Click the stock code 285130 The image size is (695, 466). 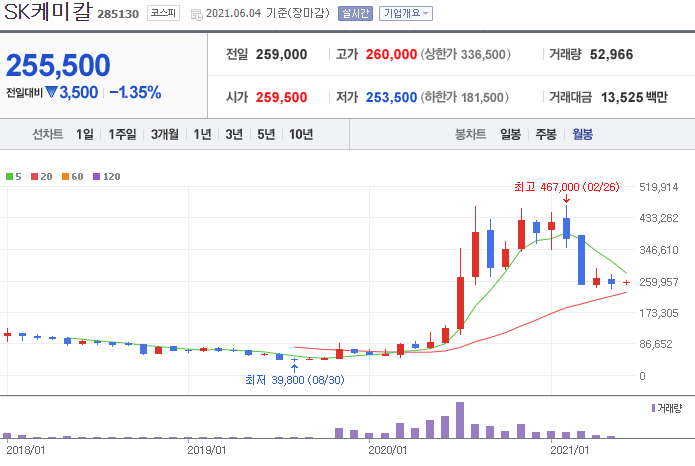[x=118, y=14]
